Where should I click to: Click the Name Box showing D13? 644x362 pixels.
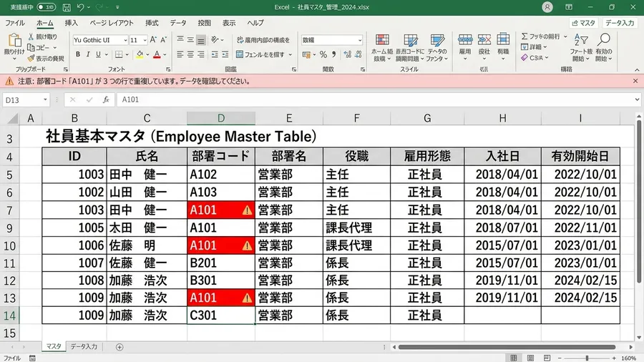coord(26,99)
